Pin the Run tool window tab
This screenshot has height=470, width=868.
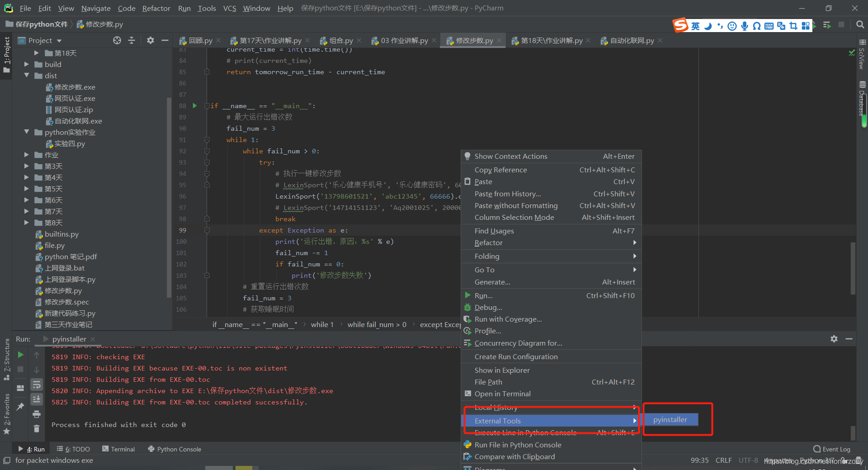[x=20, y=406]
